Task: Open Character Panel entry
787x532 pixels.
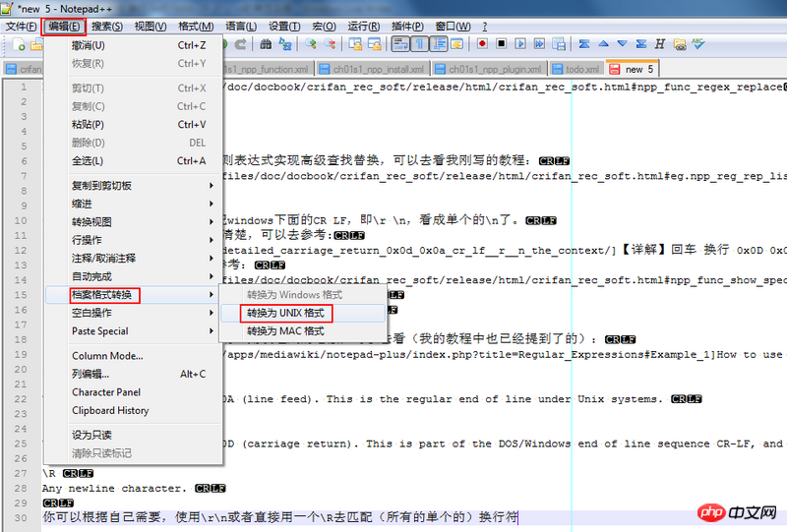Action: [x=134, y=392]
